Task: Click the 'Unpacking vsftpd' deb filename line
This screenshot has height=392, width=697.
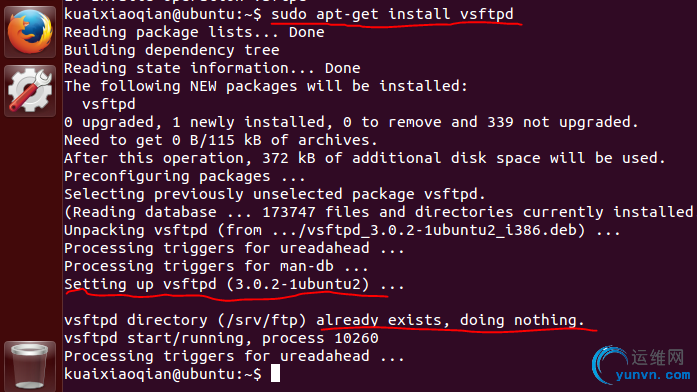Action: 342,230
